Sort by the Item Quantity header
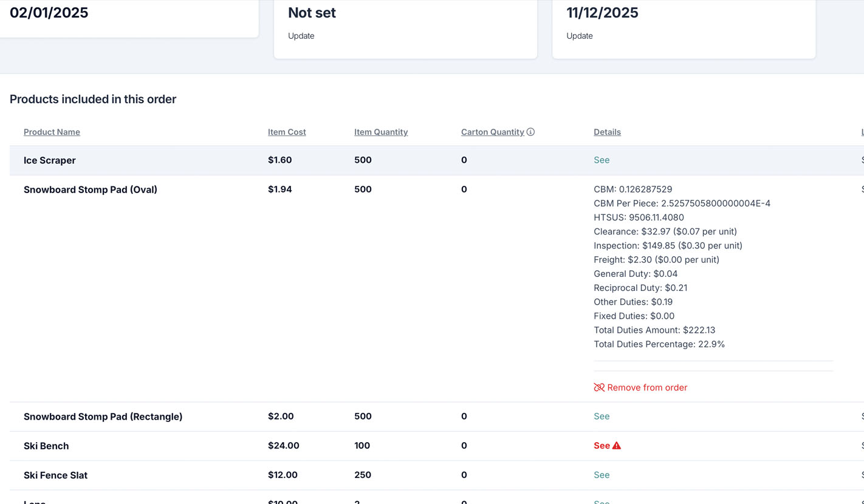The width and height of the screenshot is (864, 504). coord(381,132)
